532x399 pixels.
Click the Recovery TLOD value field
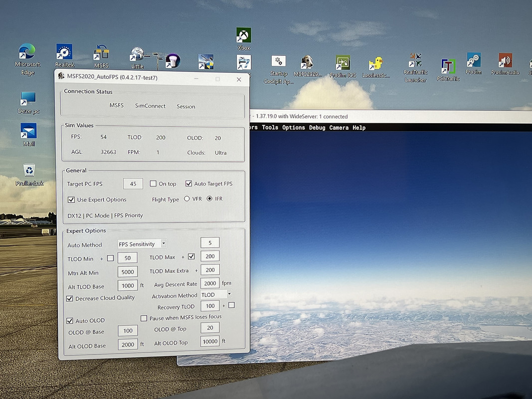click(210, 306)
